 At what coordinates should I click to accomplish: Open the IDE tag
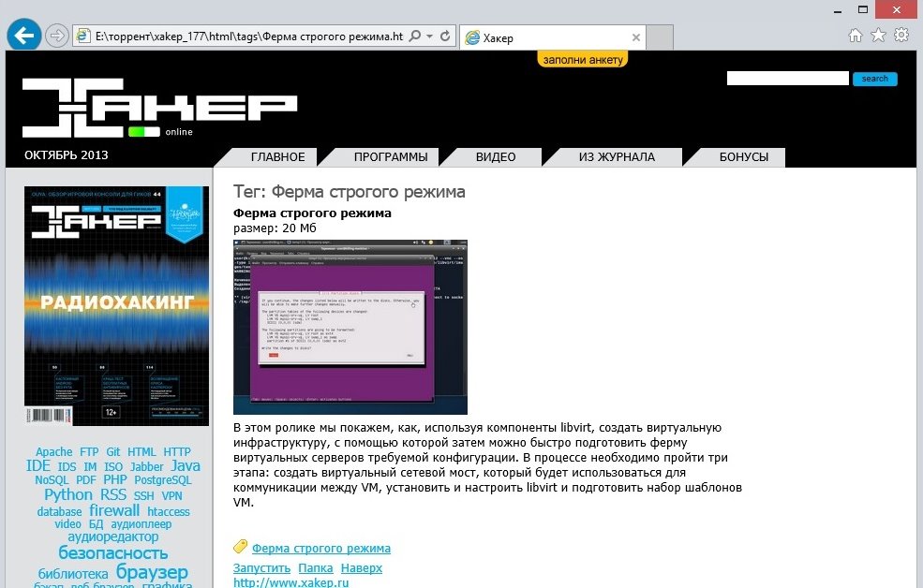click(x=38, y=465)
